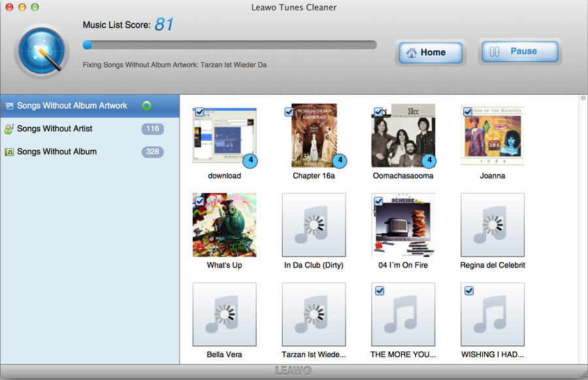Viewport: 588px width, 380px height.
Task: Click the 'Oomachasaooma' song title
Action: click(x=403, y=176)
